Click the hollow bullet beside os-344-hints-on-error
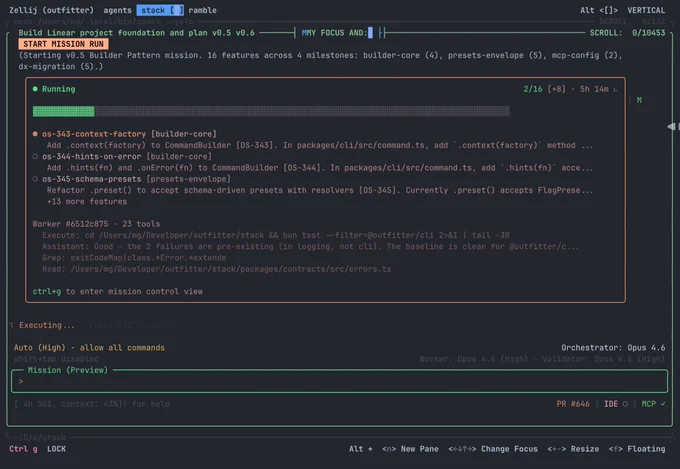 (35, 156)
